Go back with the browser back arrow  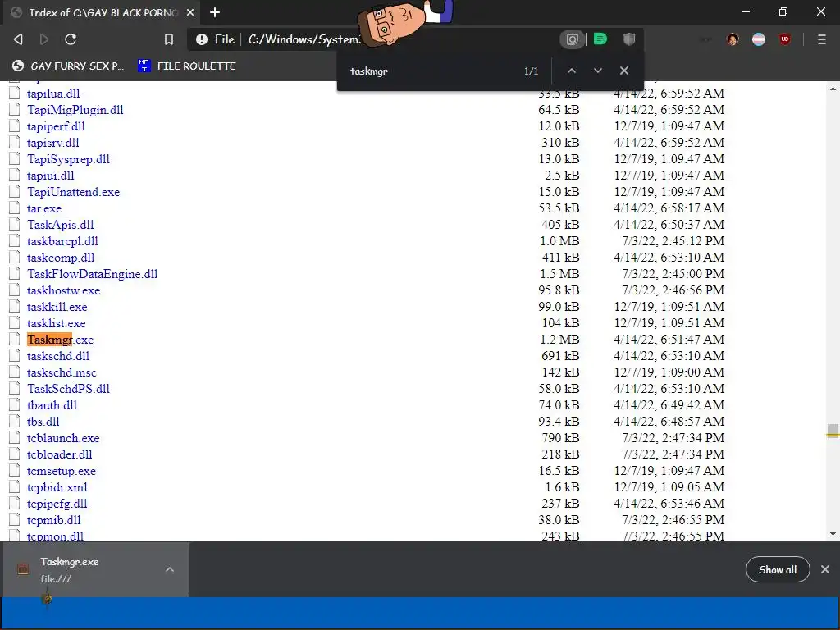[18, 39]
